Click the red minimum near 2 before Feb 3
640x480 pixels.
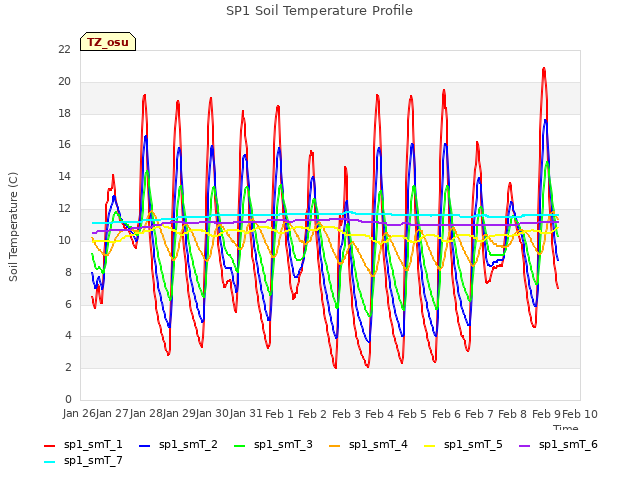point(335,367)
